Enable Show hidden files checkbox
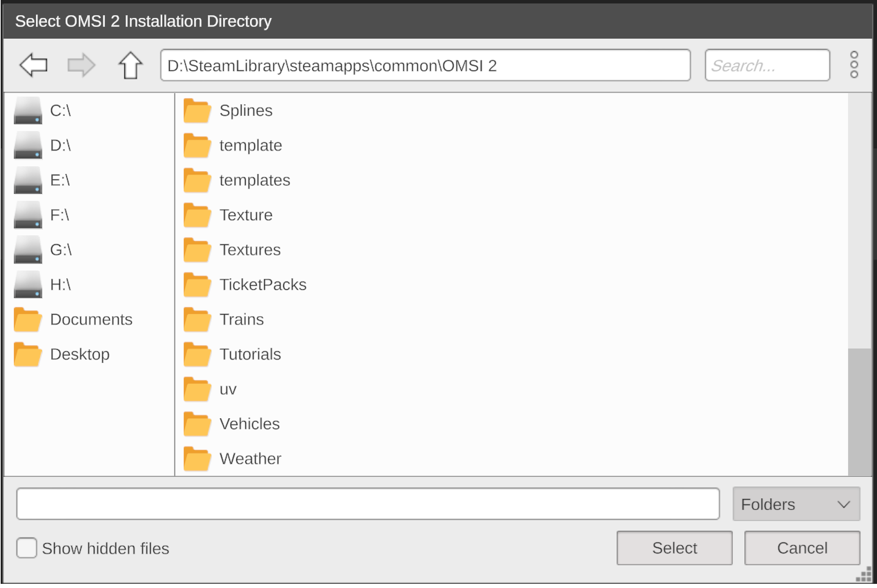Image resolution: width=877 pixels, height=588 pixels. [x=26, y=548]
